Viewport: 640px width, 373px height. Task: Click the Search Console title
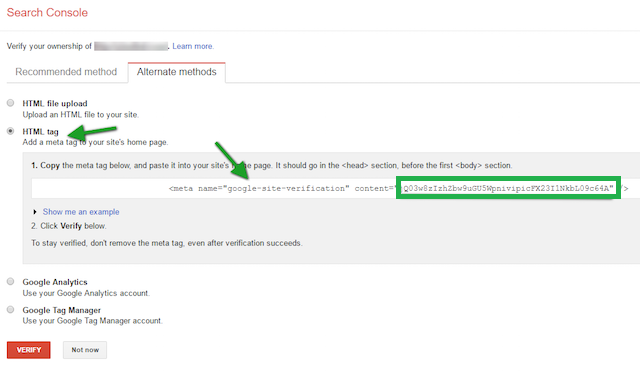tap(47, 12)
